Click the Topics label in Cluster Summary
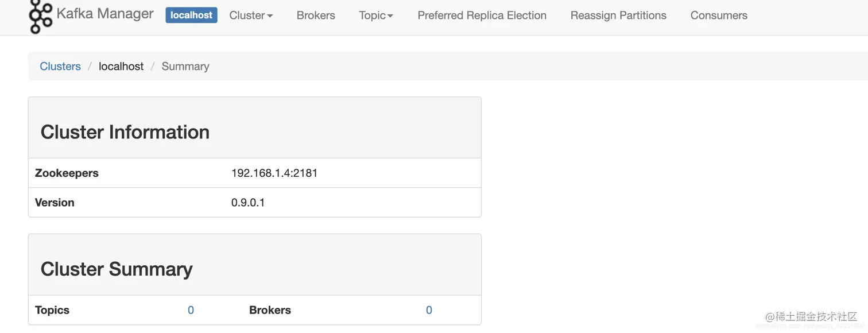This screenshot has width=868, height=333. point(52,311)
